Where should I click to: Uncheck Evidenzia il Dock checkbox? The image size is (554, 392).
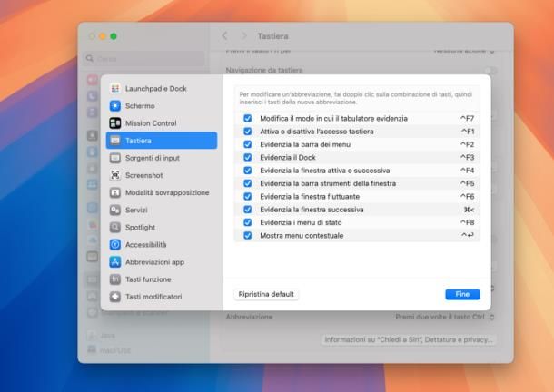click(x=248, y=157)
